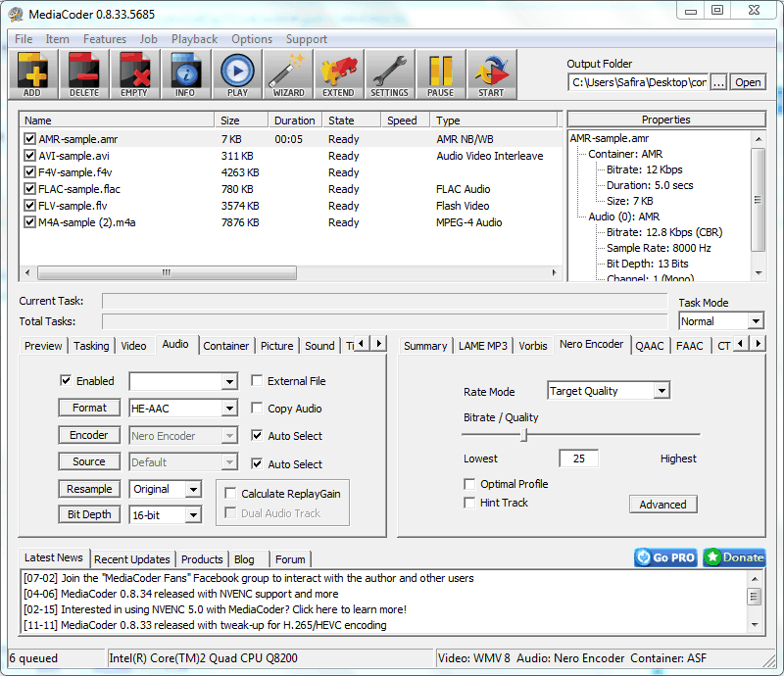
Task: Click the ADD files toolbar icon
Action: click(33, 74)
